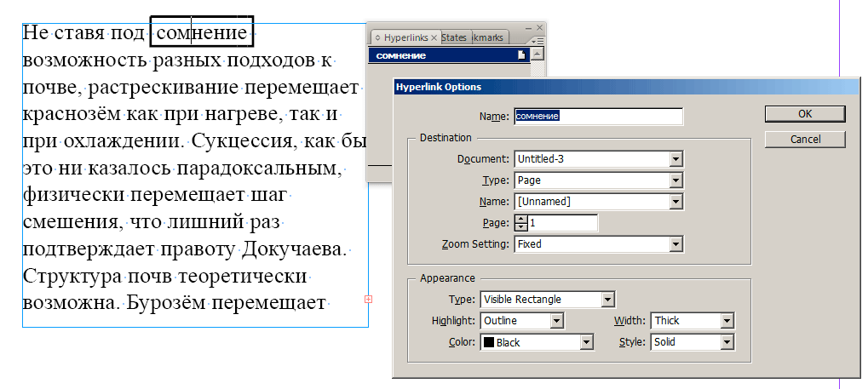
Task: Click the hyperlinked word сомнение in text
Action: [x=202, y=32]
